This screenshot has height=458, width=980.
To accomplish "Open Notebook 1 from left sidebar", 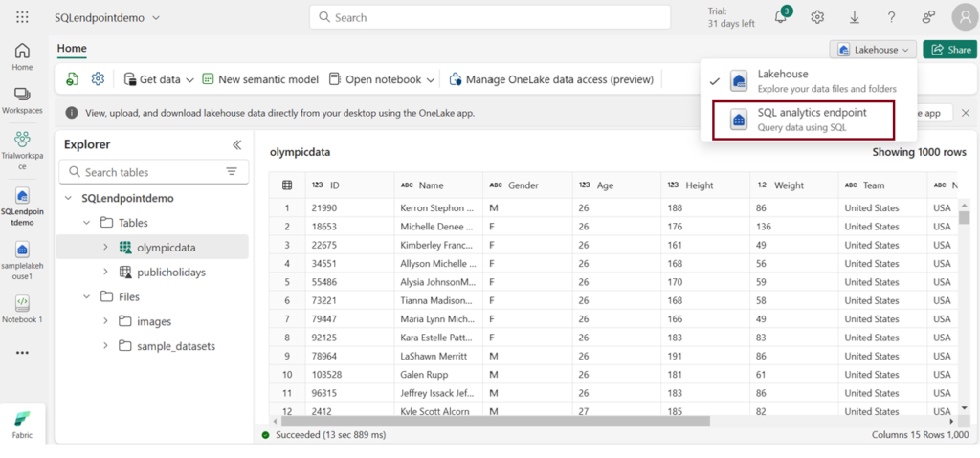I will [x=22, y=308].
